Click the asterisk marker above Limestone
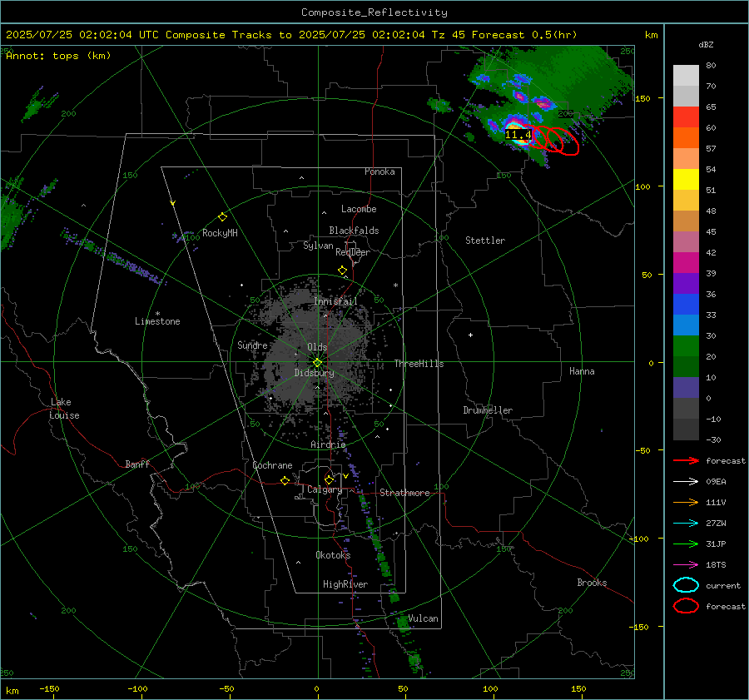 [157, 314]
